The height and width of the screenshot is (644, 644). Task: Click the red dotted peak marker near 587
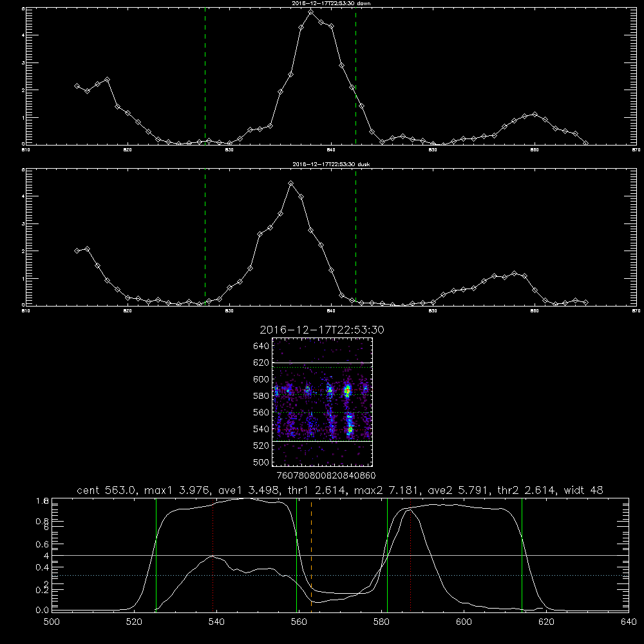[410, 554]
